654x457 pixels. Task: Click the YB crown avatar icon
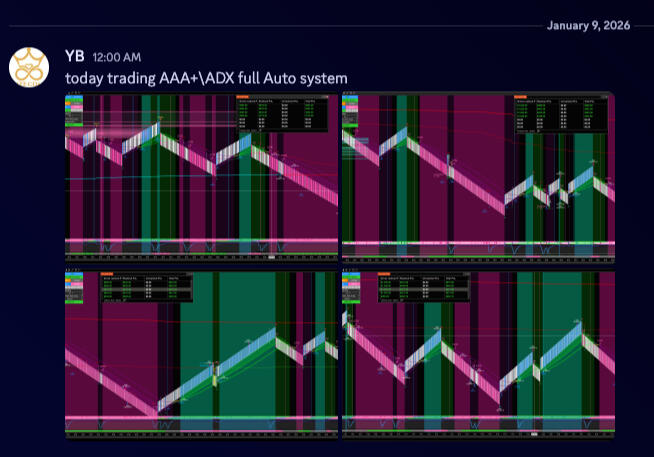(29, 67)
